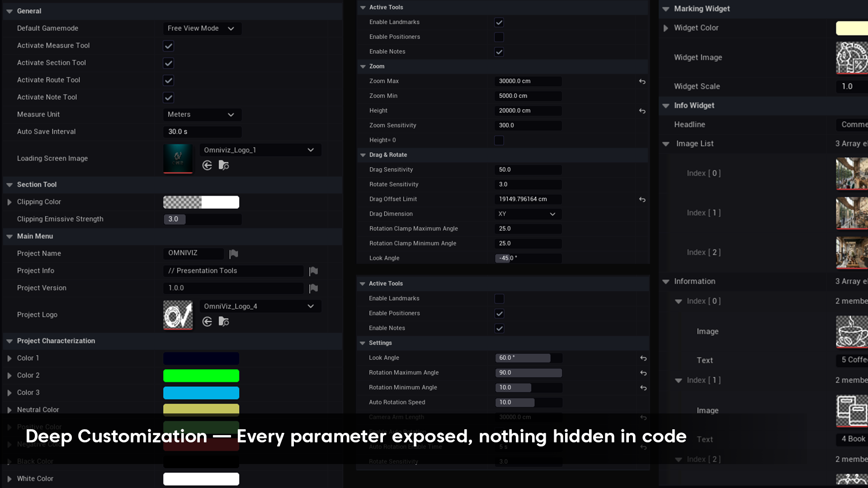Collapse the Marking Widget section

pos(666,9)
